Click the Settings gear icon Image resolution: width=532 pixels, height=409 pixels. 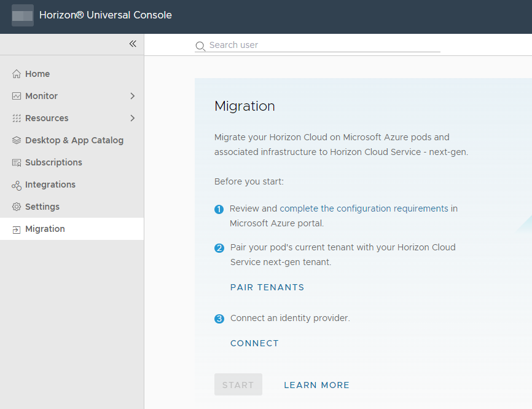[x=17, y=207]
